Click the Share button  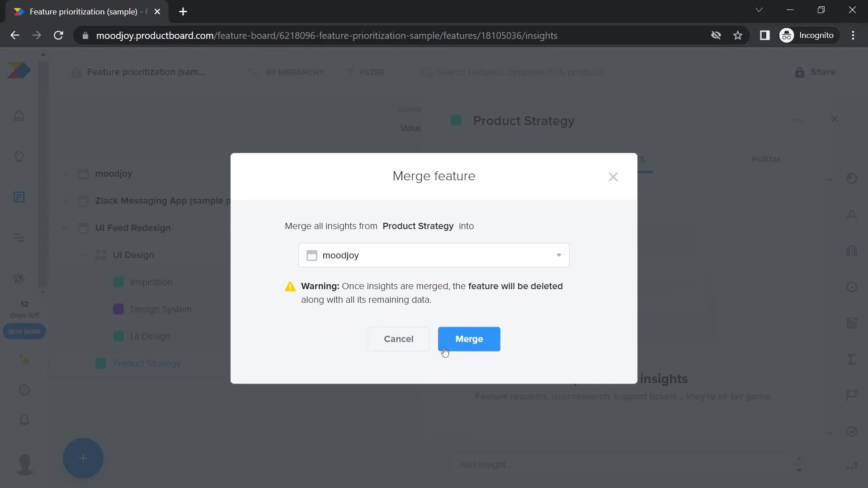point(815,72)
